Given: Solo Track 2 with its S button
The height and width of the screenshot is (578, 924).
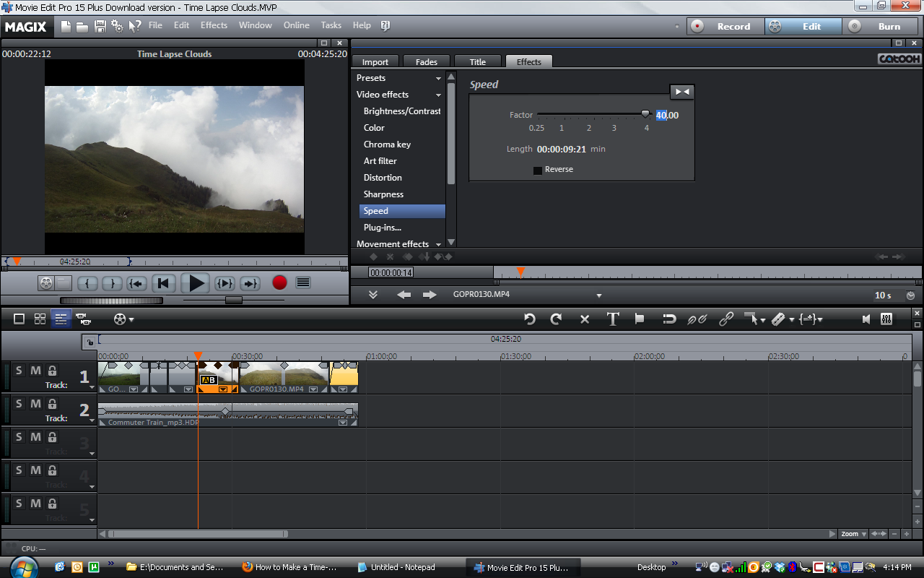Looking at the screenshot, I should (x=19, y=403).
